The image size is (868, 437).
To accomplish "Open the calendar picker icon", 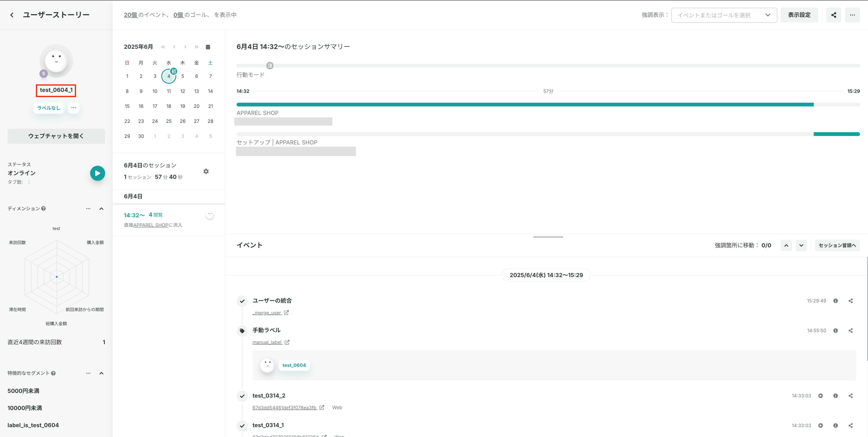I will (x=208, y=47).
